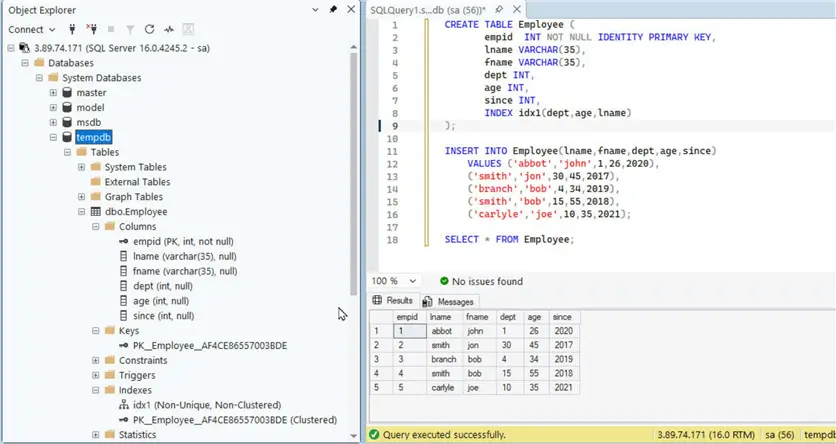Select the msdb database cylinder icon
Screen dimensions: 836x444
pos(67,123)
